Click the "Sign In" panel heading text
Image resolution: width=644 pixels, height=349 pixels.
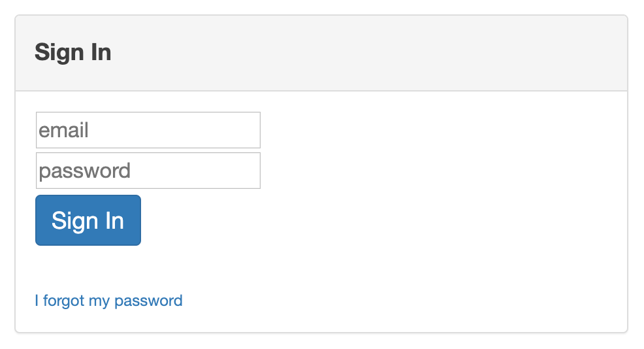pos(73,52)
